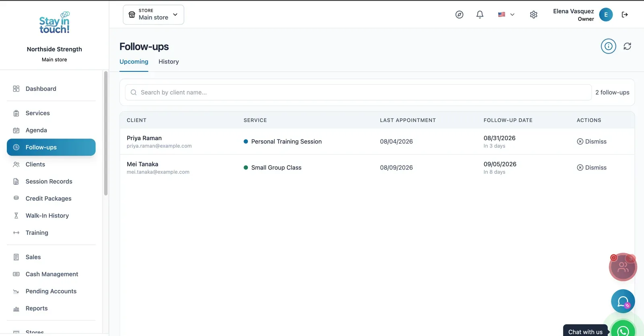Open the settings gear icon

point(534,15)
